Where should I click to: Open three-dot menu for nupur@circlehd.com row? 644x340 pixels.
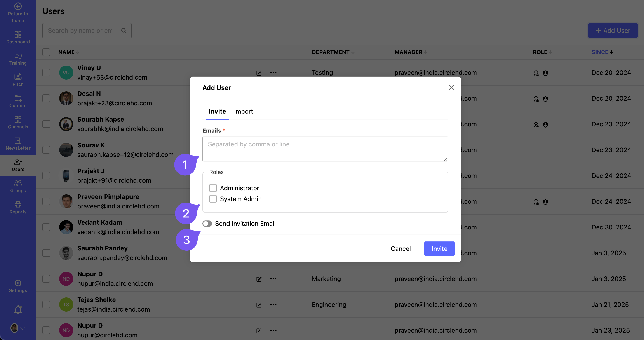(273, 330)
